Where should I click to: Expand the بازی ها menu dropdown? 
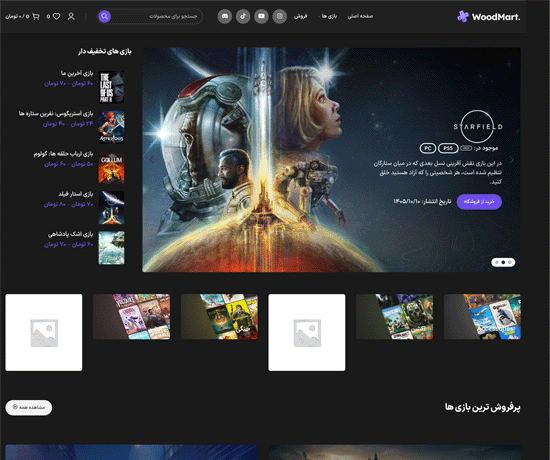[328, 16]
